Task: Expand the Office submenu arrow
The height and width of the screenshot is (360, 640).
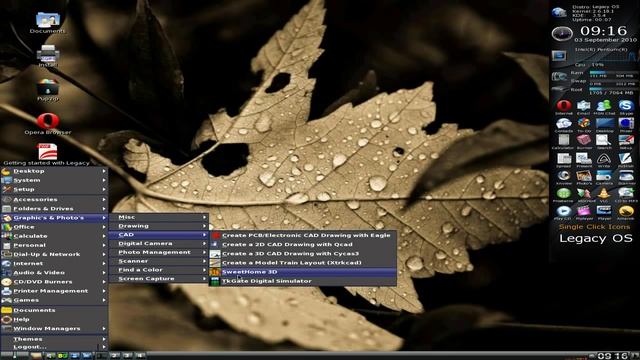Action: [x=104, y=227]
